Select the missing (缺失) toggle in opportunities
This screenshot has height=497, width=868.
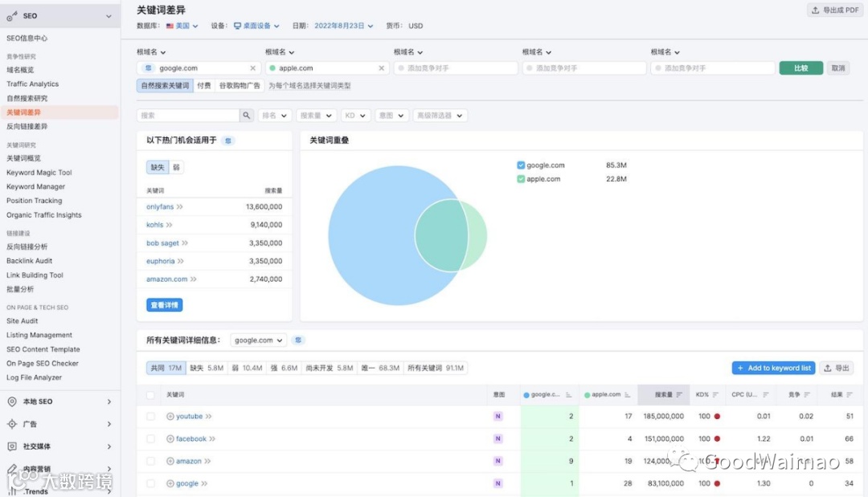(158, 167)
